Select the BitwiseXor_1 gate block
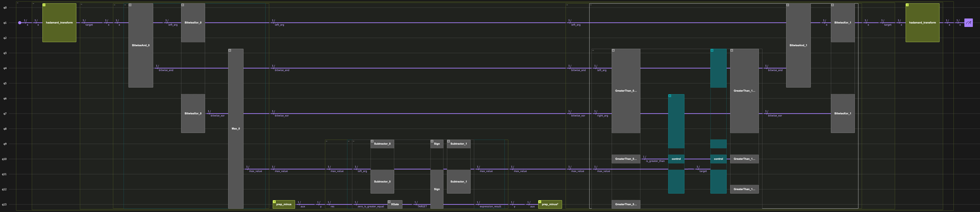The height and width of the screenshot is (212, 980). pyautogui.click(x=842, y=23)
